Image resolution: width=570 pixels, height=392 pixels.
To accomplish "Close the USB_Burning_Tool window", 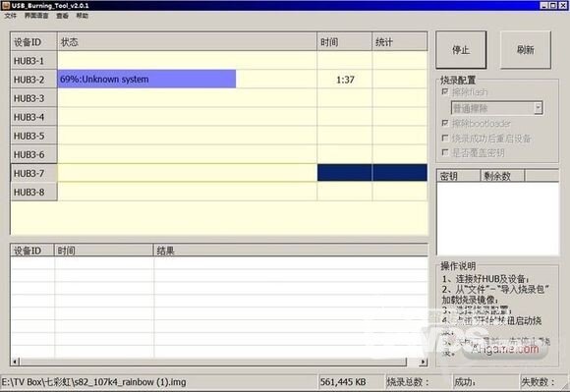I will [563, 6].
